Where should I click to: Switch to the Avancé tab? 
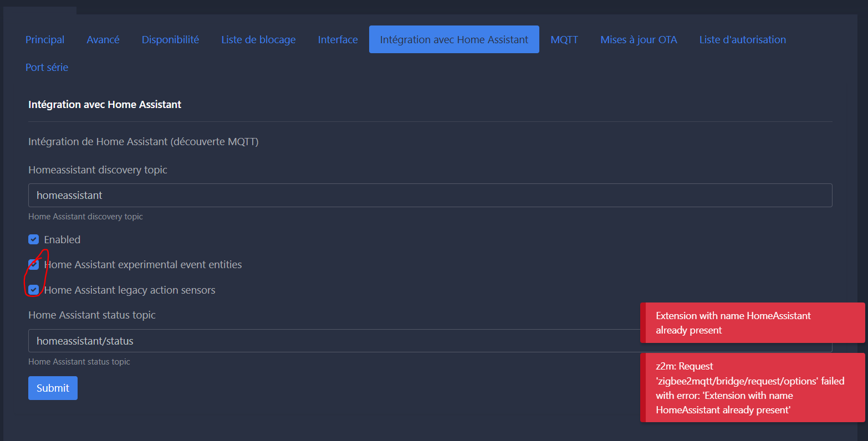[103, 39]
